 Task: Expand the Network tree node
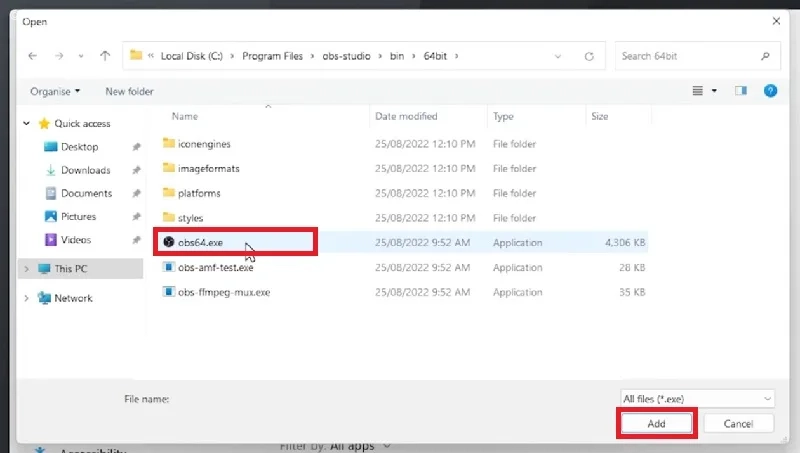[27, 298]
